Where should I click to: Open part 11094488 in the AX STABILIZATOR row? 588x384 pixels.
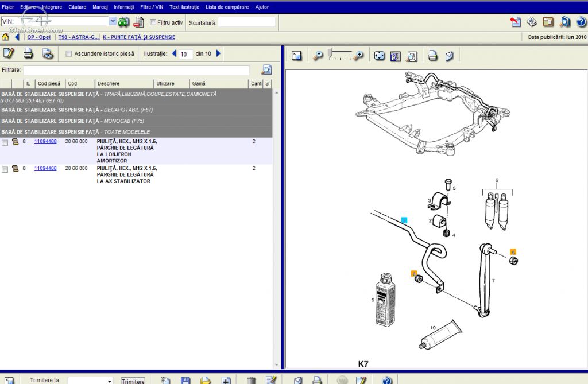tap(45, 168)
